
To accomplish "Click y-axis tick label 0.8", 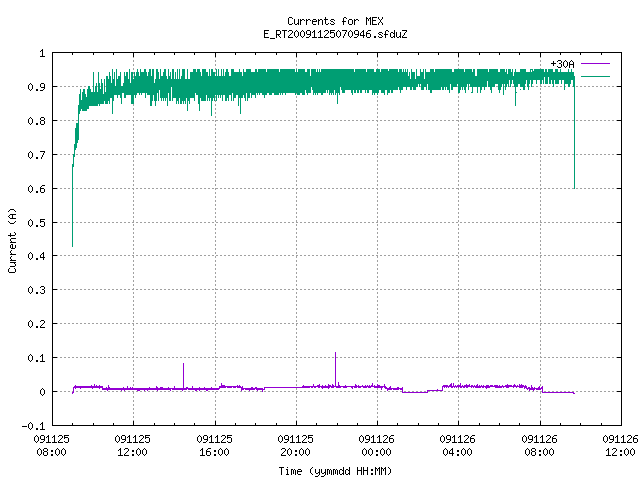I will tap(36, 121).
